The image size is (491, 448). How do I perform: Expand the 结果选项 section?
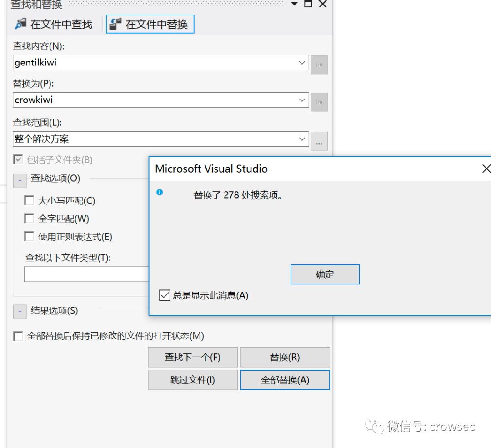[x=20, y=312]
